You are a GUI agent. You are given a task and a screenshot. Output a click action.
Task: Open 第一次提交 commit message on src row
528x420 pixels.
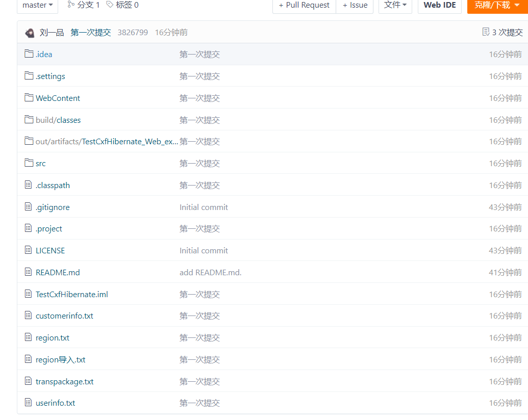point(199,164)
